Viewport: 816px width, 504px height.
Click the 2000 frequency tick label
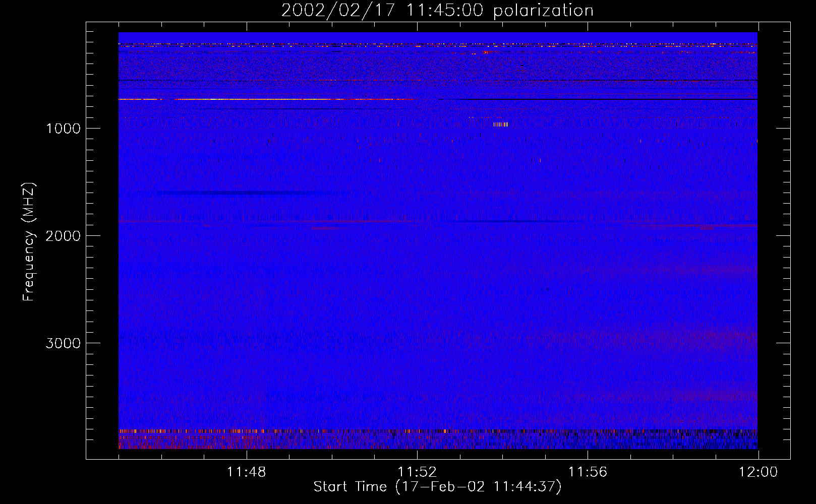point(63,236)
